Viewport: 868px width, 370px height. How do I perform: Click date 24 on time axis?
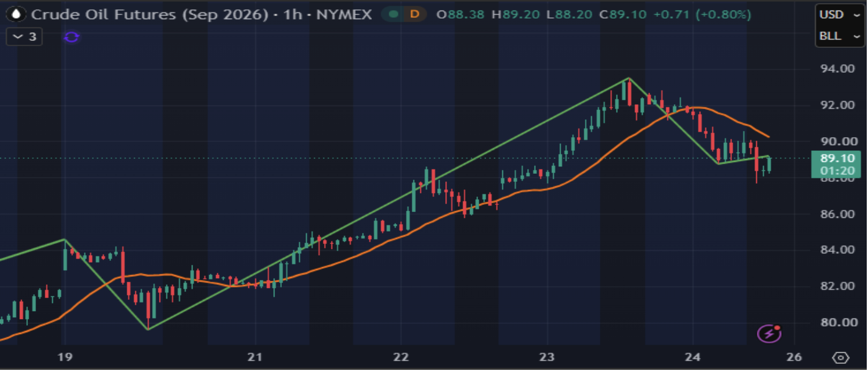[693, 357]
